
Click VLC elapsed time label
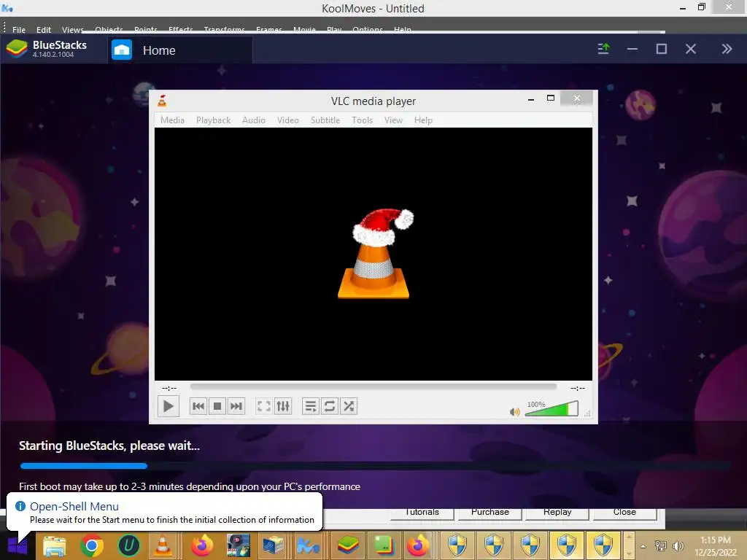click(169, 388)
